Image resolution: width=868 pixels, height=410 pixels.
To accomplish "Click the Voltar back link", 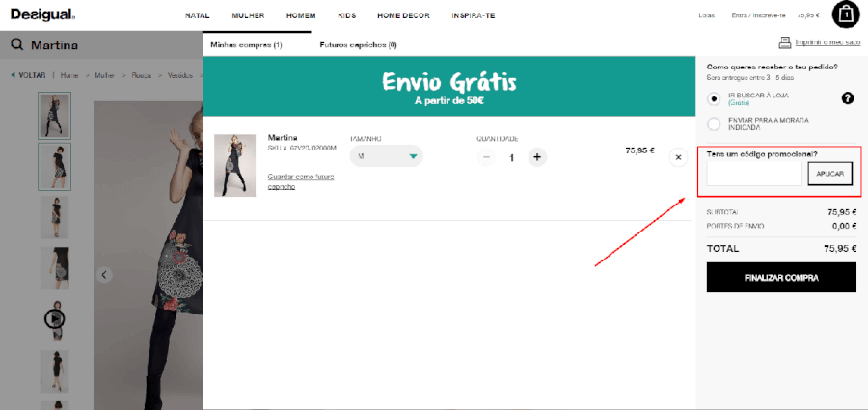I will [x=28, y=75].
